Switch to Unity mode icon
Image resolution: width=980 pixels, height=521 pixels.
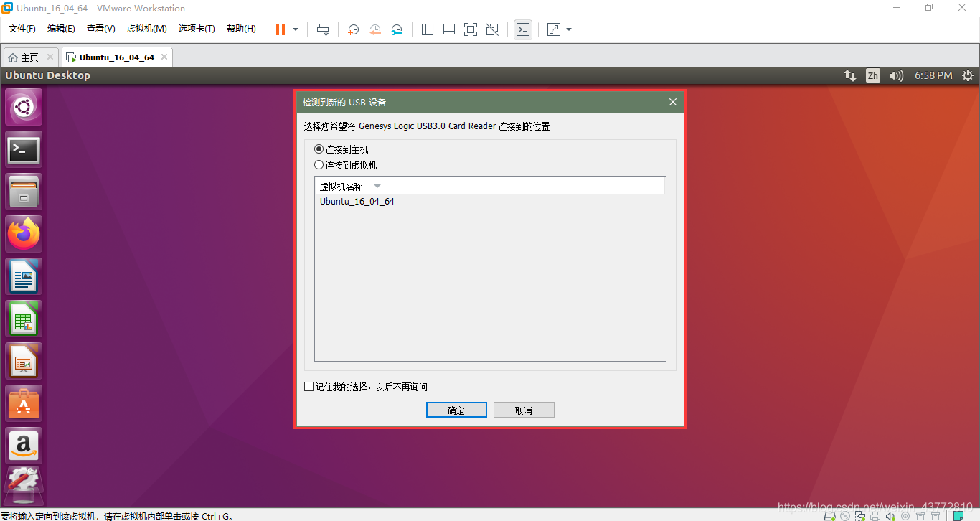[492, 29]
